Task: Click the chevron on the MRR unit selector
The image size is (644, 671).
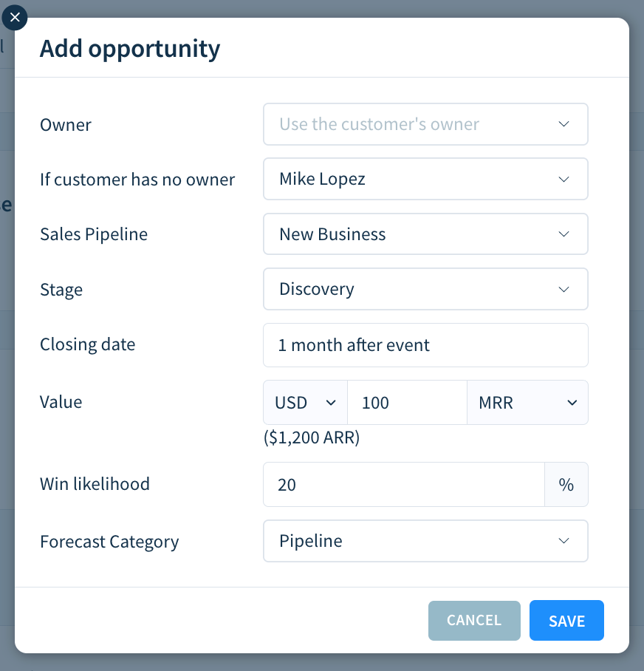Action: point(572,402)
